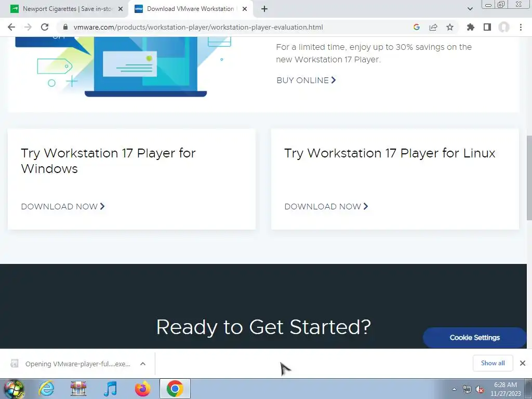Open the VMware-player download item
The height and width of the screenshot is (399, 532).
tap(71, 364)
